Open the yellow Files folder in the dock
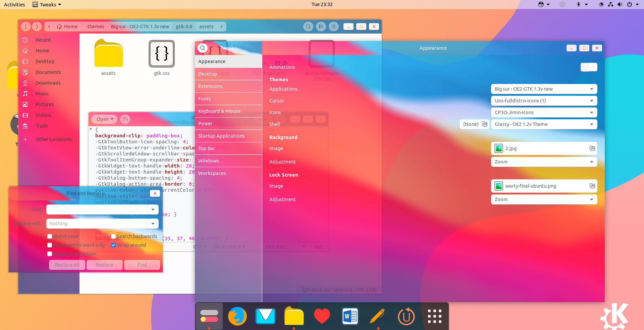The width and height of the screenshot is (644, 330). (294, 316)
